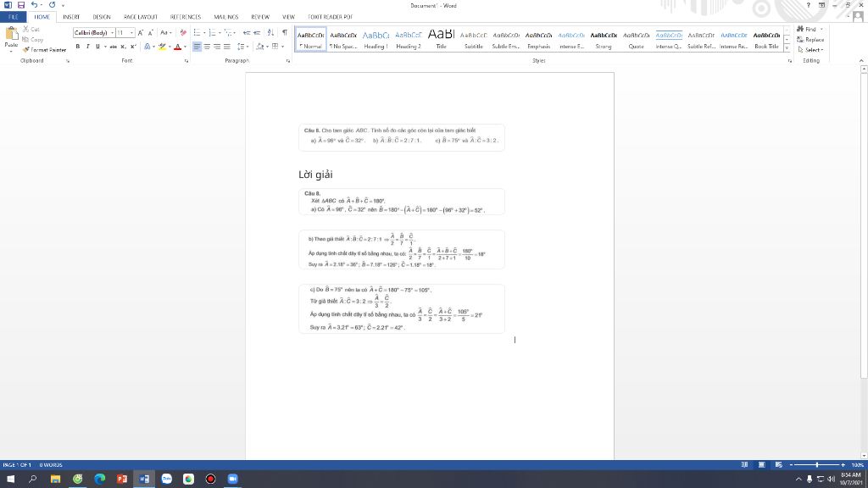This screenshot has width=868, height=488.
Task: Switch to Read Mode view in status bar
Action: coord(744,465)
